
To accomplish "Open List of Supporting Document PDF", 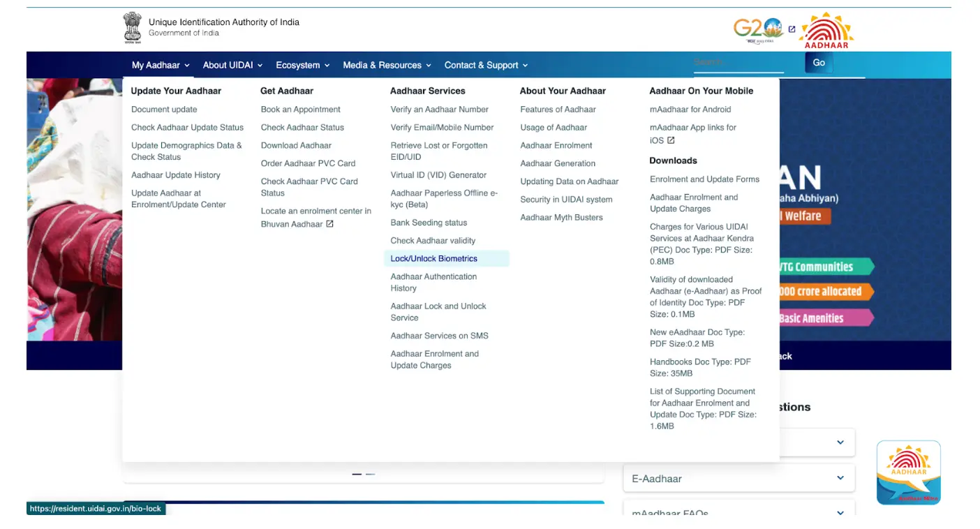I will coord(703,409).
